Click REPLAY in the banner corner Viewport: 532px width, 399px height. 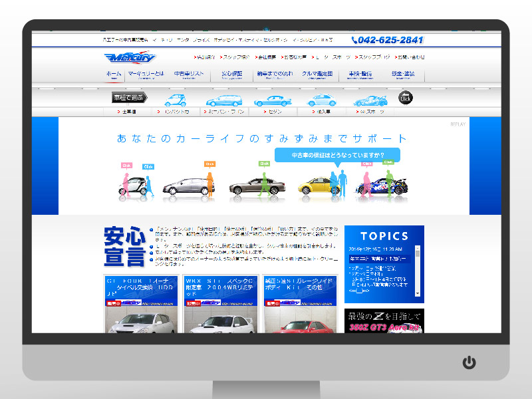pos(458,124)
